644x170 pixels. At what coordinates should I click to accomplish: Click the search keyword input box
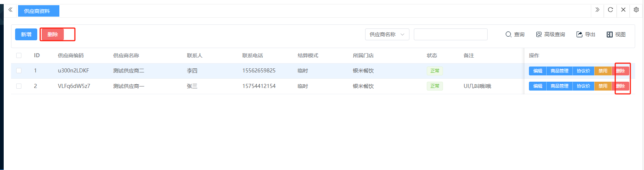pyautogui.click(x=450, y=34)
